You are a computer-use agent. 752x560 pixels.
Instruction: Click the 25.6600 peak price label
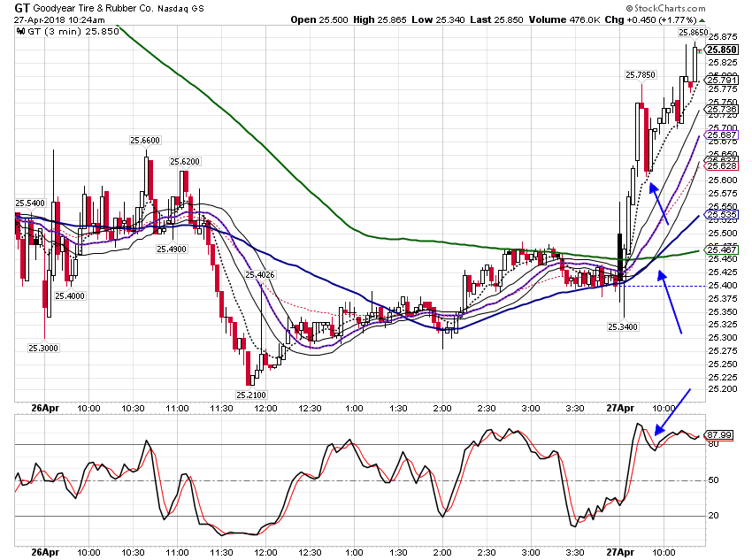click(145, 140)
